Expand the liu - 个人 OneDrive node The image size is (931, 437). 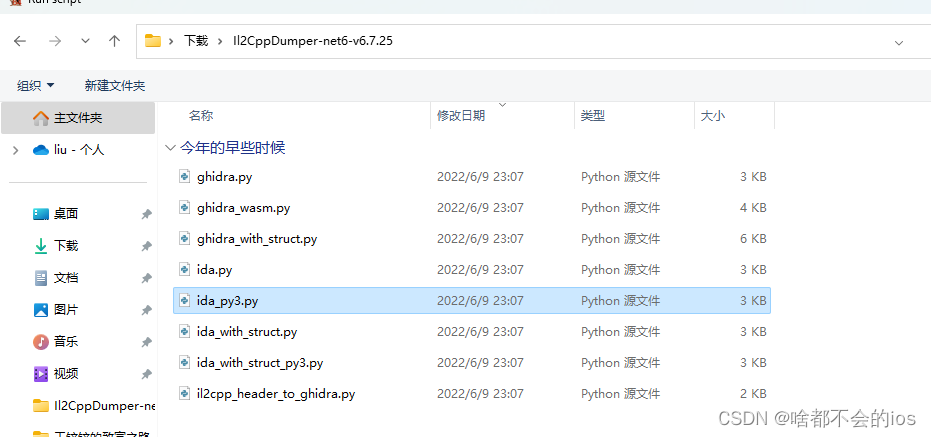click(15, 150)
